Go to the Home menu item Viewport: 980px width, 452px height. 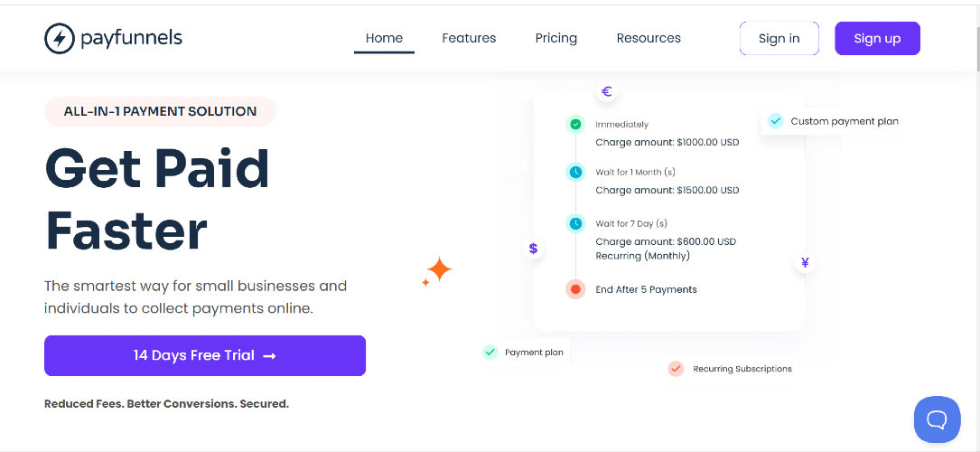click(x=384, y=38)
